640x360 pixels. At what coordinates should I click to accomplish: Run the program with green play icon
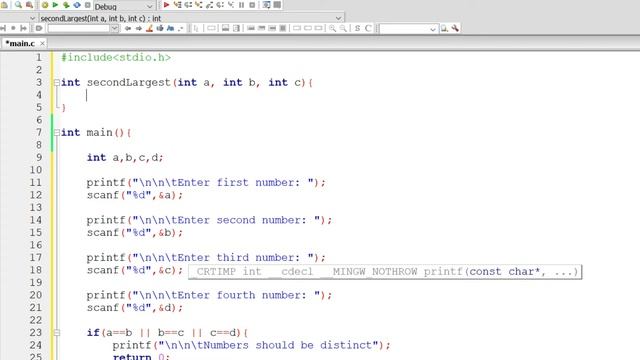[x=56, y=5]
